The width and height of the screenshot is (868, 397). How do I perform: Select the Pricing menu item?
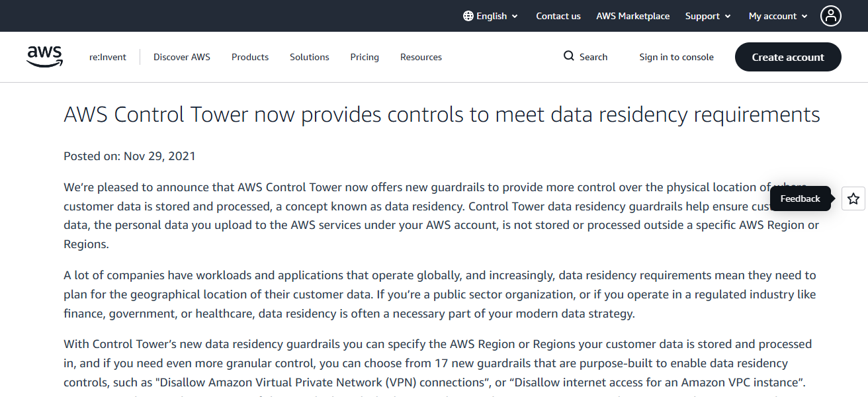click(x=365, y=57)
